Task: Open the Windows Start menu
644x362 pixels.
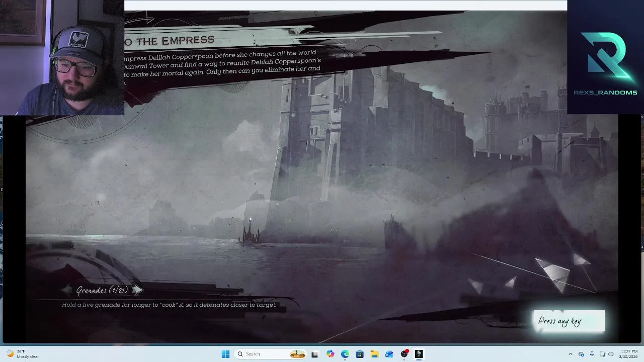Action: 225,354
